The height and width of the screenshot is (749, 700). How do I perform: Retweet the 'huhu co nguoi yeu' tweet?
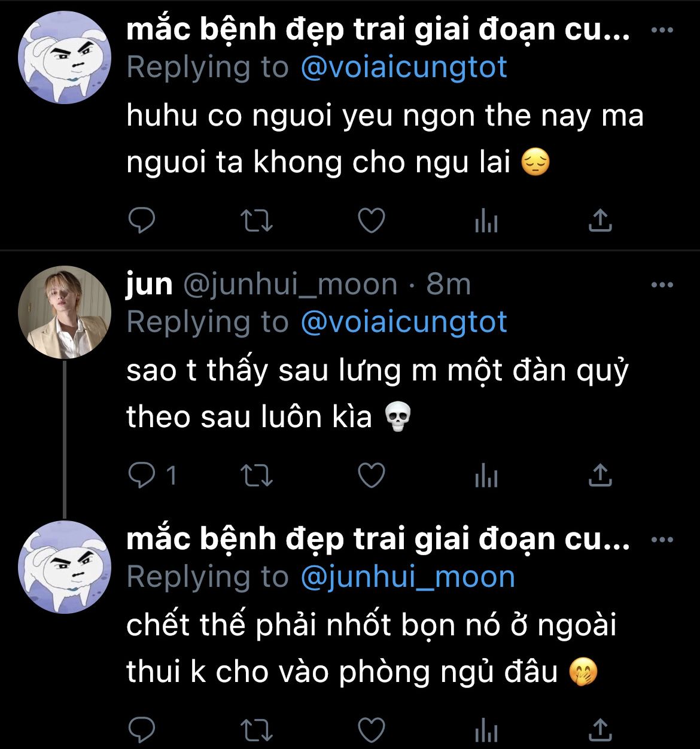pyautogui.click(x=256, y=221)
